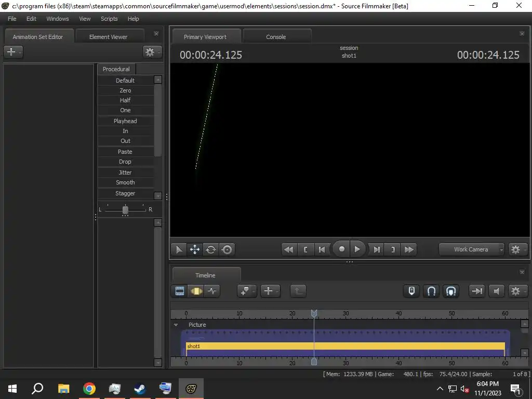Select the Rotate manipulator tool
The height and width of the screenshot is (399, 532).
pyautogui.click(x=211, y=250)
